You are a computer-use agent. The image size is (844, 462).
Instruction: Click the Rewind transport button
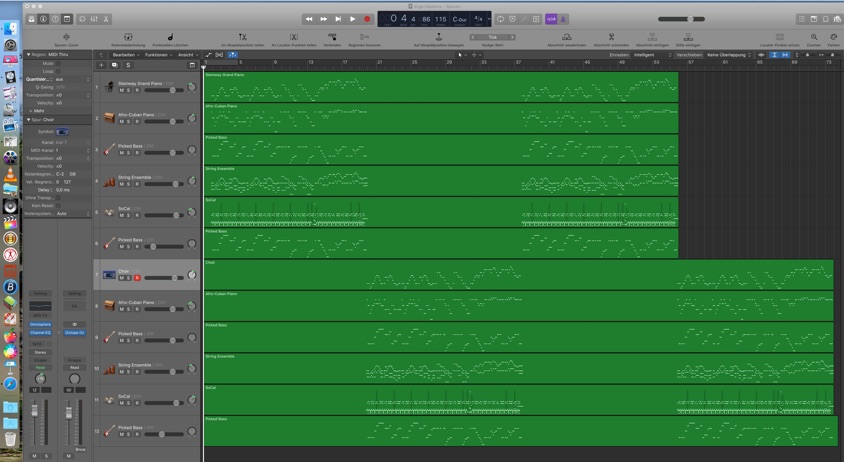[309, 19]
